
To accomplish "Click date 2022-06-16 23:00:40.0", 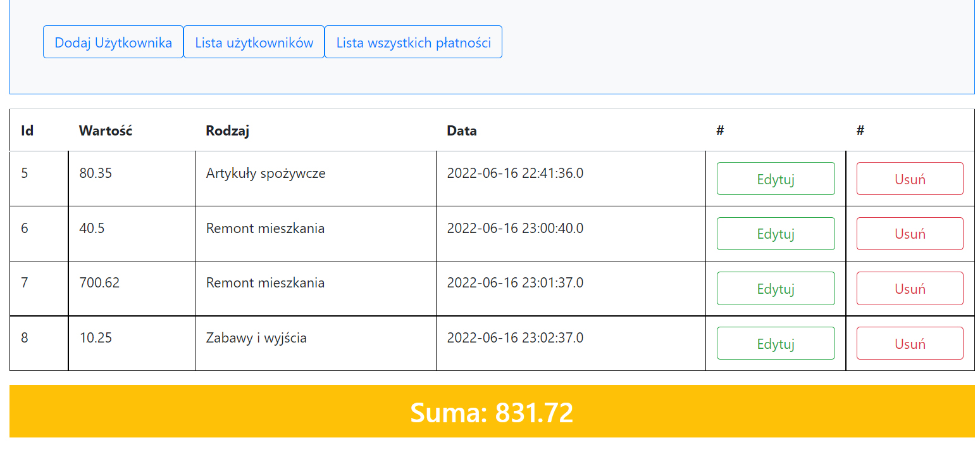I will tap(515, 228).
